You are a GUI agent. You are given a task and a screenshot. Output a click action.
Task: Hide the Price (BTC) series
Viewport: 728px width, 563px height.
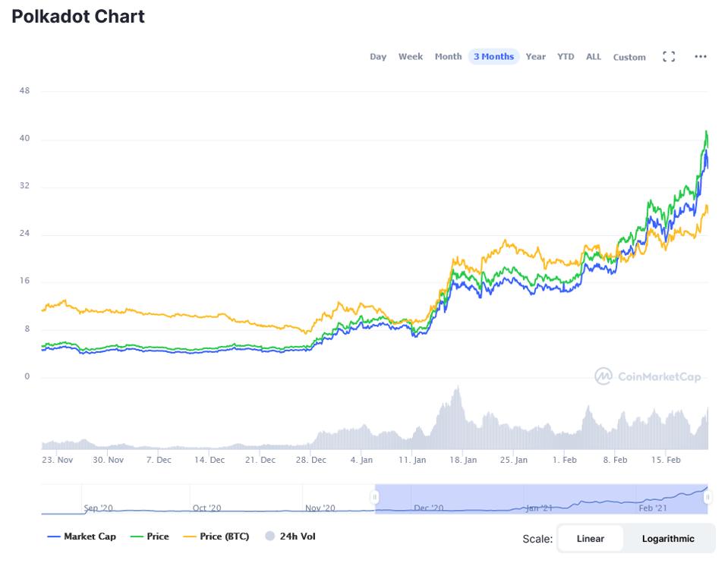point(216,536)
